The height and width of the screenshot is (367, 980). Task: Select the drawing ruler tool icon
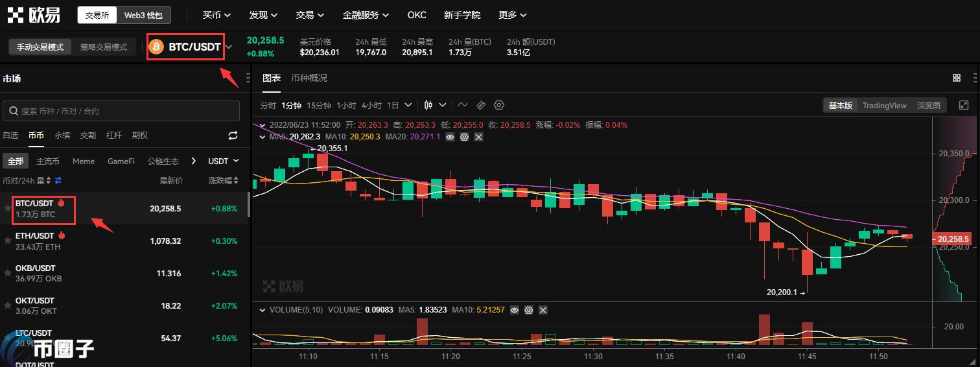481,105
